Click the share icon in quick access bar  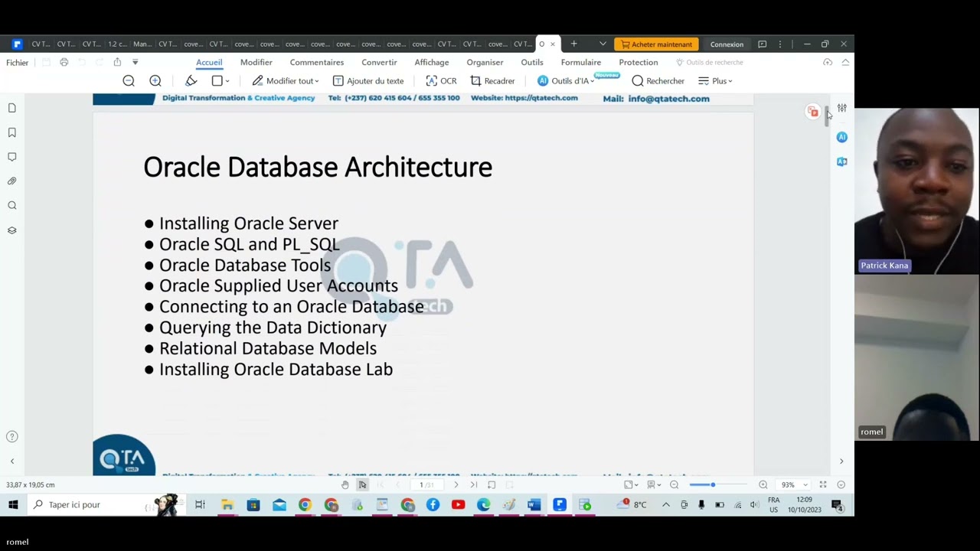tap(117, 62)
